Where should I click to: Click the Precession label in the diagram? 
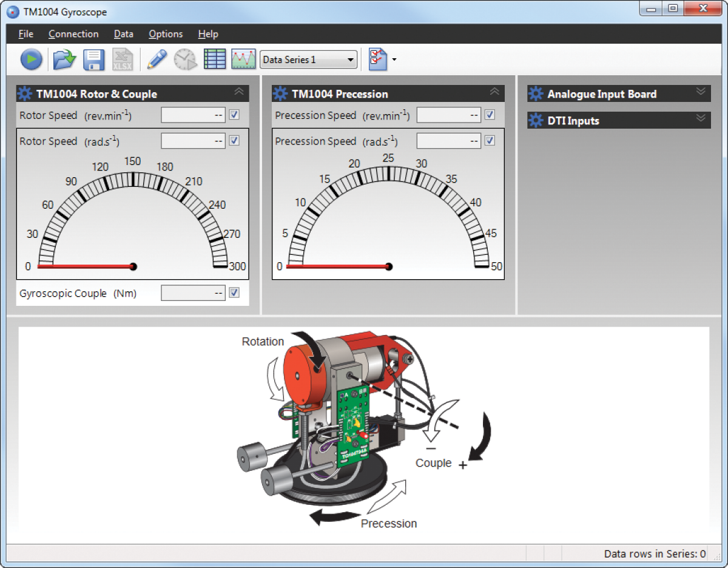point(389,523)
